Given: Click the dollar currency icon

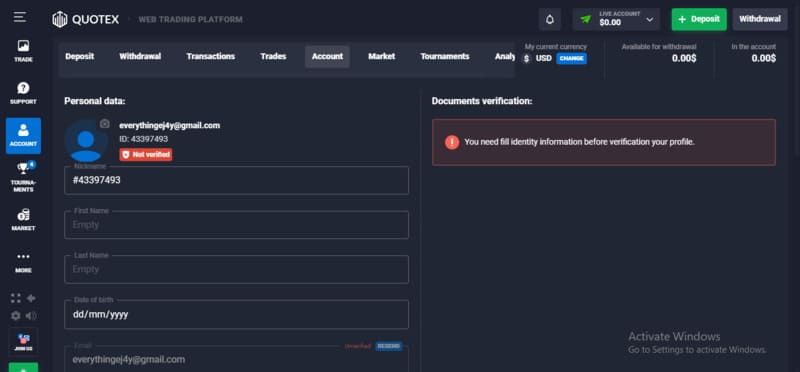Looking at the screenshot, I should coord(527,59).
